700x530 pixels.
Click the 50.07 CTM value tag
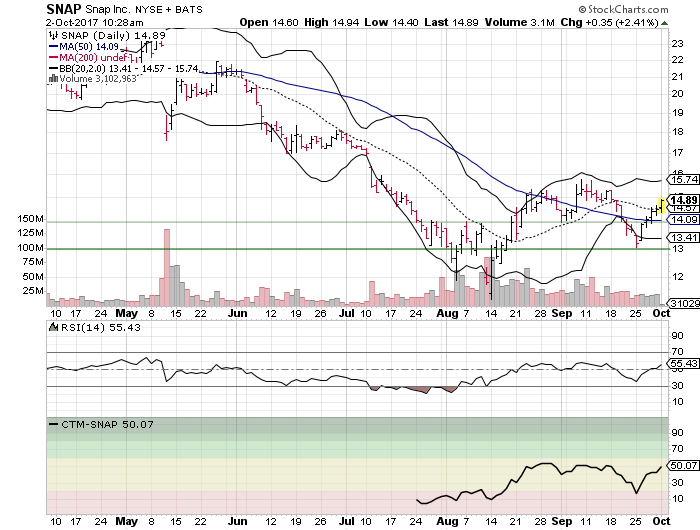683,466
